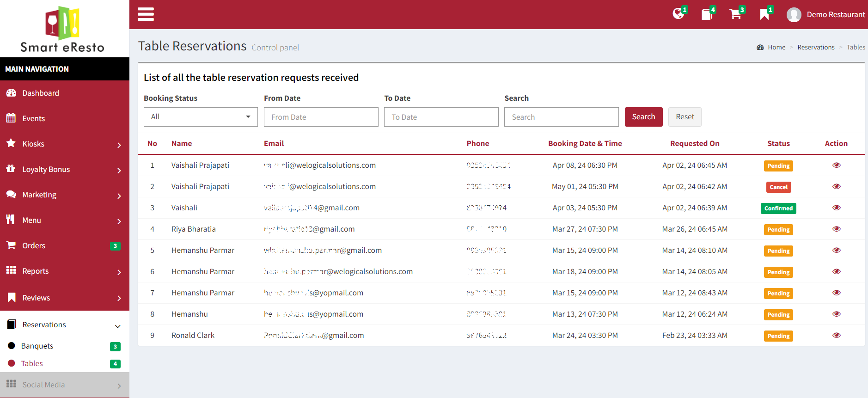Expand the Marketing submenu
This screenshot has height=398, width=868.
tap(65, 195)
